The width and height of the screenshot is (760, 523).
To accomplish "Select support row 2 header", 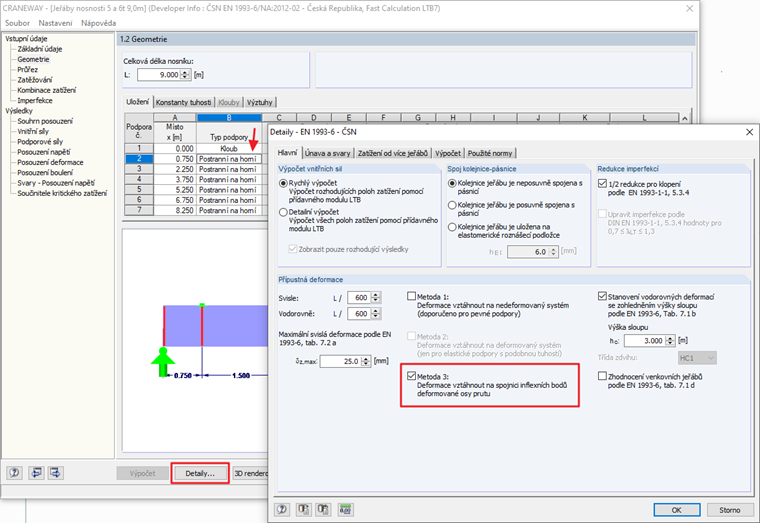I will coord(139,158).
